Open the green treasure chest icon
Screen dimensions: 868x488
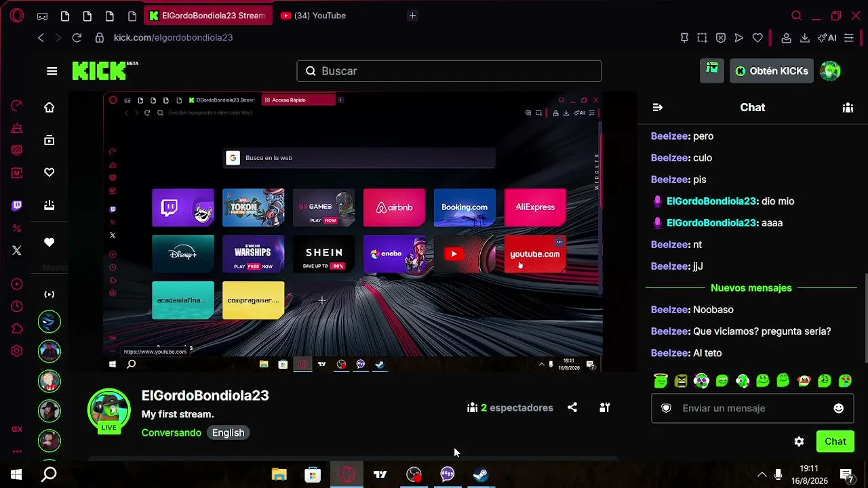click(x=712, y=70)
